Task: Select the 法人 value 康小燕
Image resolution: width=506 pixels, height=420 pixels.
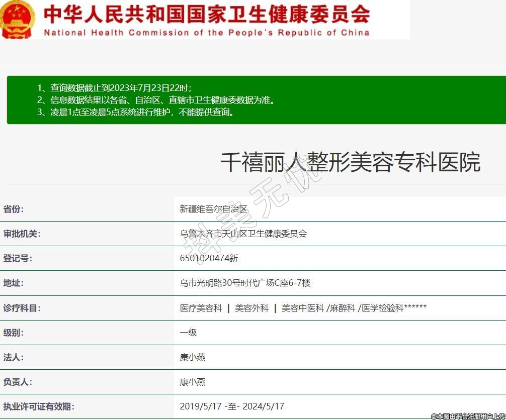Action: pyautogui.click(x=193, y=357)
